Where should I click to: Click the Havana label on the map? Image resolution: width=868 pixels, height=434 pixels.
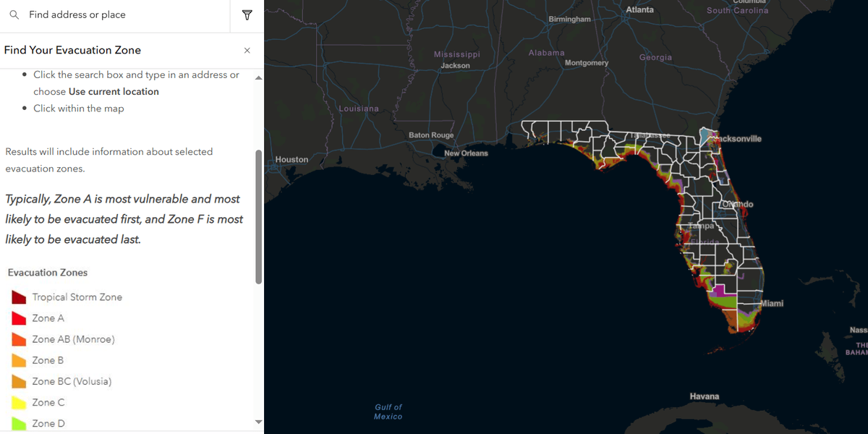tap(705, 396)
